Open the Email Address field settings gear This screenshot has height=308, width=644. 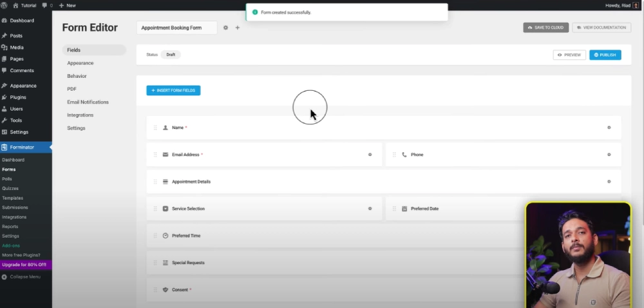click(x=370, y=155)
